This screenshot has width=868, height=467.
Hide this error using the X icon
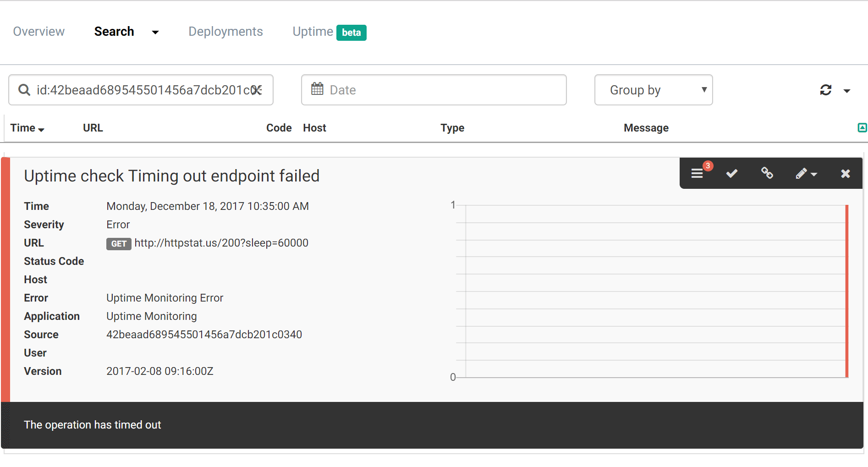click(x=845, y=173)
